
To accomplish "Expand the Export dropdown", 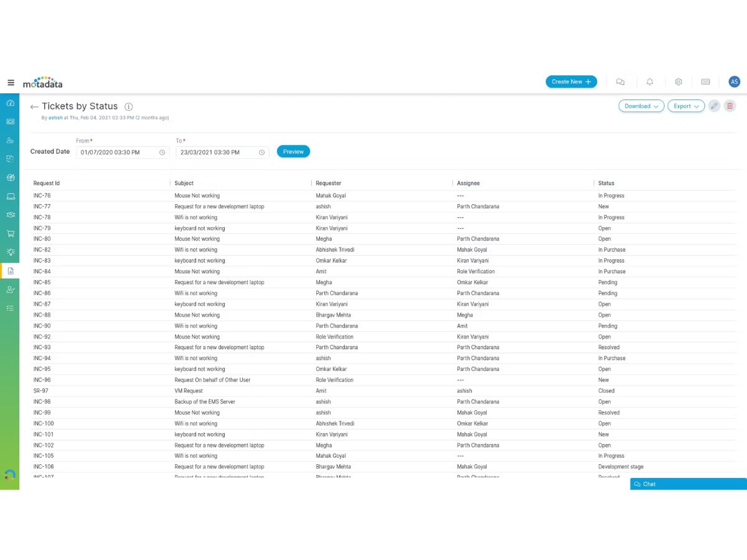I will [686, 106].
